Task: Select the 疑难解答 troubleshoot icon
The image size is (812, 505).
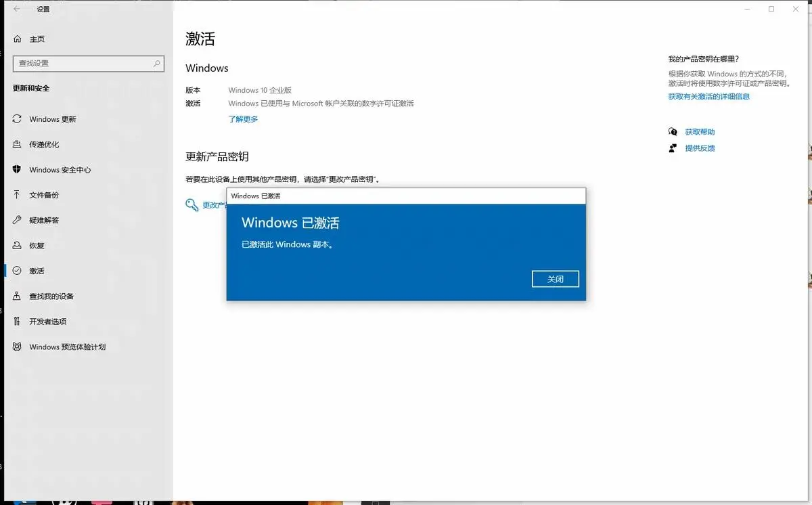Action: pos(17,220)
